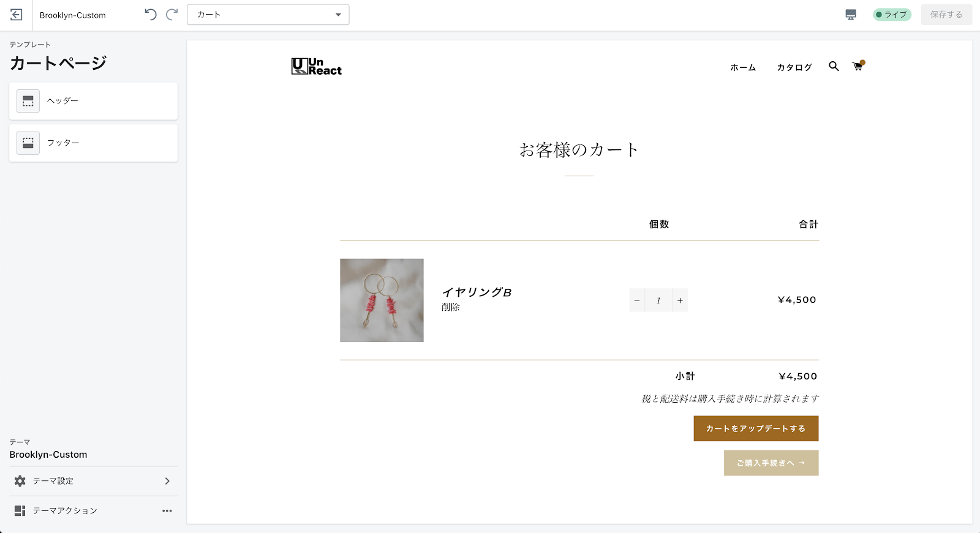Image resolution: width=980 pixels, height=533 pixels.
Task: Open the three-dots menu for テーマアクション
Action: (x=167, y=511)
